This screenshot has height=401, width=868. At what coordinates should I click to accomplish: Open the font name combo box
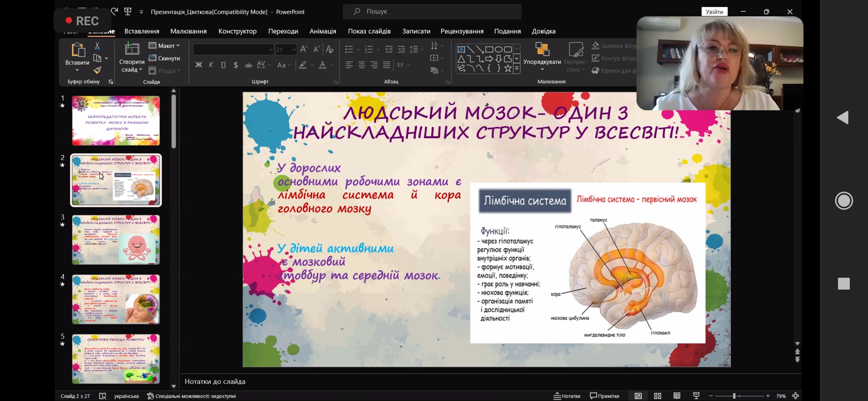point(233,49)
